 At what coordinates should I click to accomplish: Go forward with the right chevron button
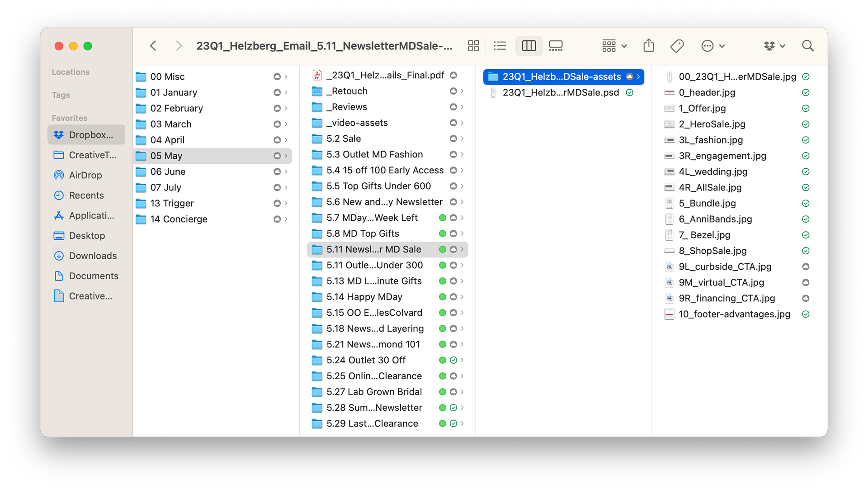[x=179, y=46]
